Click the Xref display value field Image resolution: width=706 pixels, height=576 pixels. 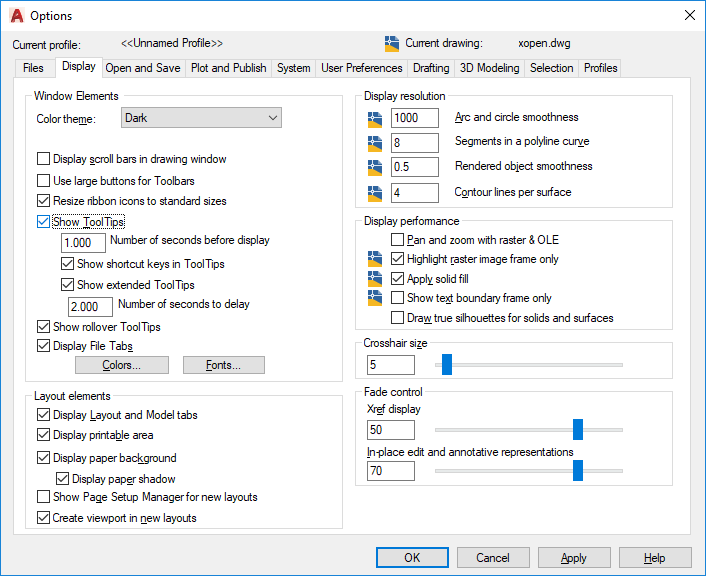click(390, 430)
